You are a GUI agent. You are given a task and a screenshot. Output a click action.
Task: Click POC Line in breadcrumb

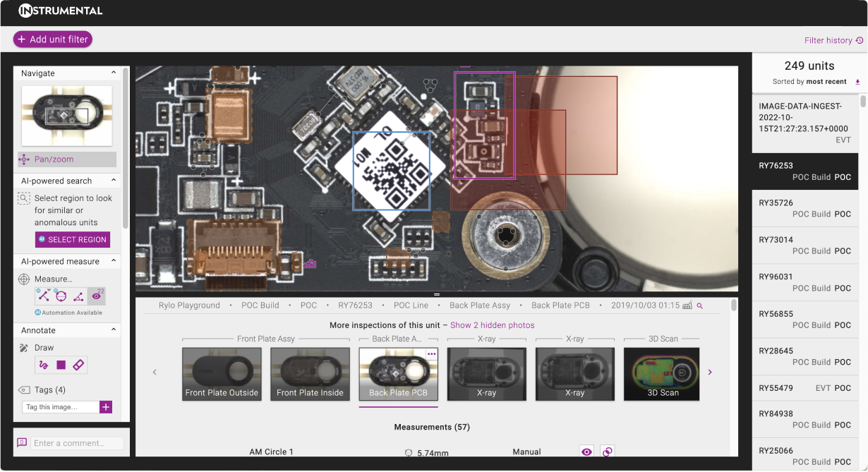coord(411,305)
